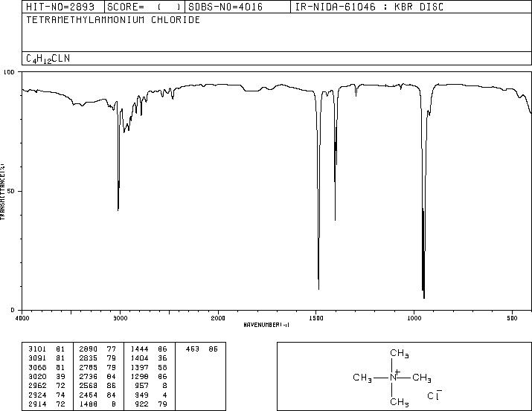This screenshot has width=532, height=411.
Task: Click the 0 transmittance axis label
Action: [x=13, y=310]
